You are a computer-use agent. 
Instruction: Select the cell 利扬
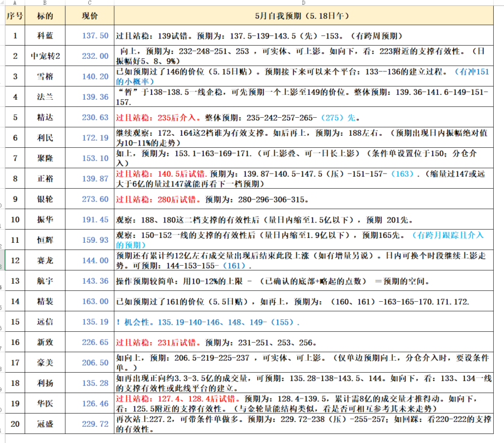coord(45,383)
